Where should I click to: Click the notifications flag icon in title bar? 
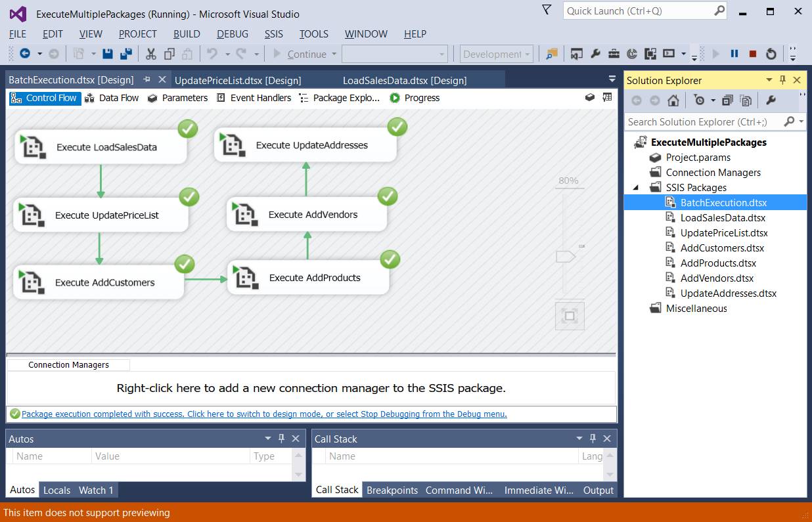point(547,10)
